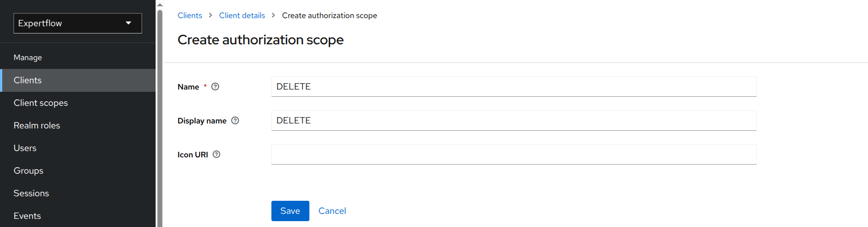
Task: Click the Icon URI help icon
Action: pos(217,155)
